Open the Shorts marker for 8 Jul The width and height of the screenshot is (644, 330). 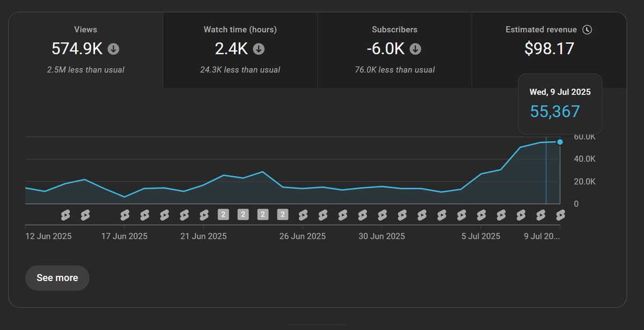pos(540,215)
